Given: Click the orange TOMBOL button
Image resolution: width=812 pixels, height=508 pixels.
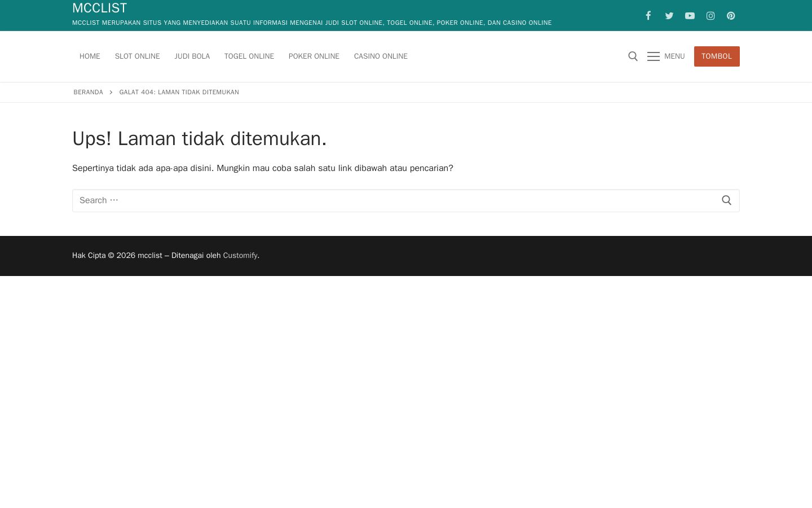Looking at the screenshot, I should pyautogui.click(x=717, y=56).
